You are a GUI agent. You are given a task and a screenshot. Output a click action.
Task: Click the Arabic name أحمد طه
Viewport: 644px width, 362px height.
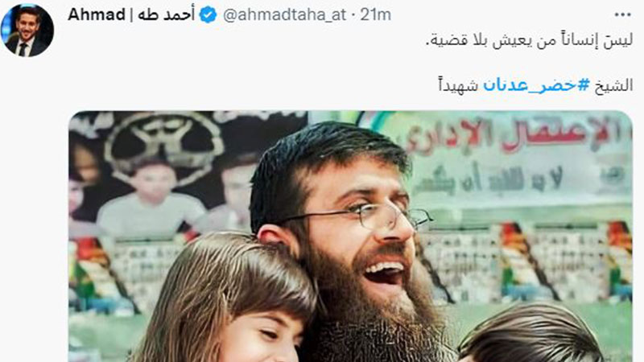click(x=167, y=14)
